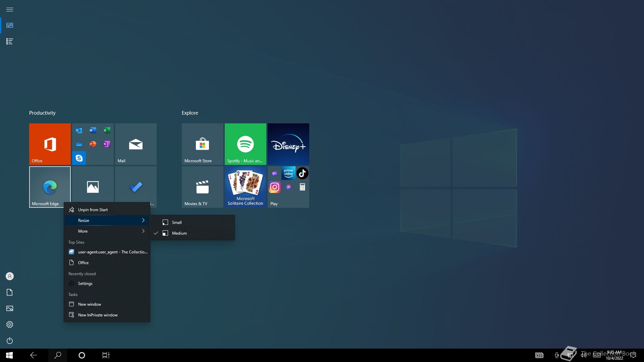Viewport: 644px width, 362px height.
Task: Open Task View on taskbar
Action: [106, 355]
